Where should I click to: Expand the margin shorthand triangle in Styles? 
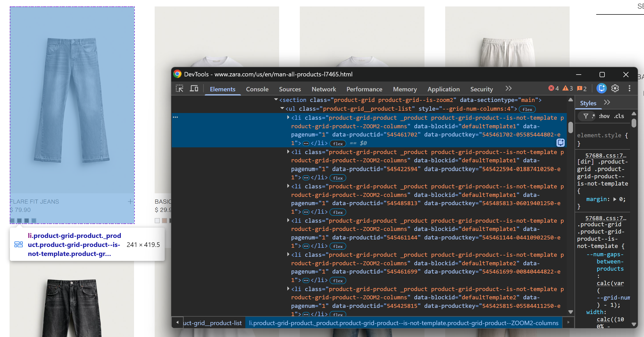click(x=615, y=199)
